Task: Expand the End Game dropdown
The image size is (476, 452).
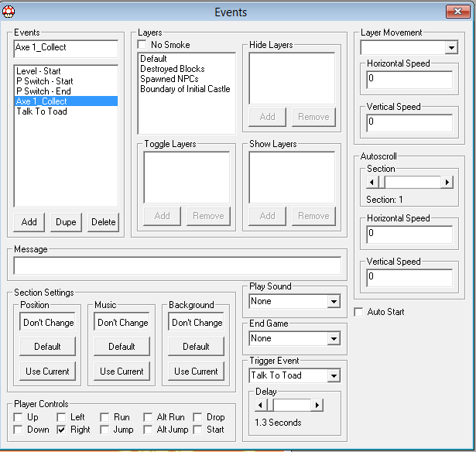Action: [334, 338]
